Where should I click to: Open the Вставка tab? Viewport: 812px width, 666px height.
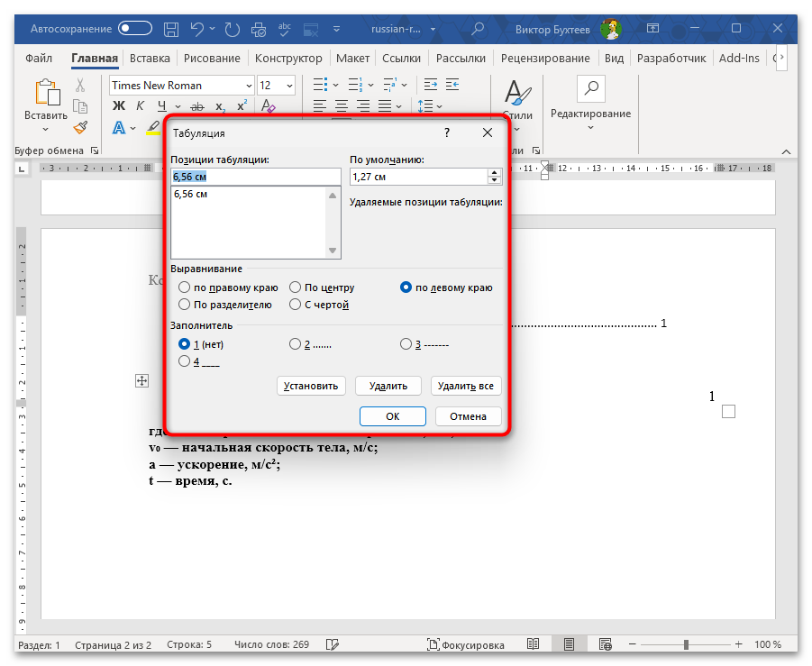click(150, 58)
